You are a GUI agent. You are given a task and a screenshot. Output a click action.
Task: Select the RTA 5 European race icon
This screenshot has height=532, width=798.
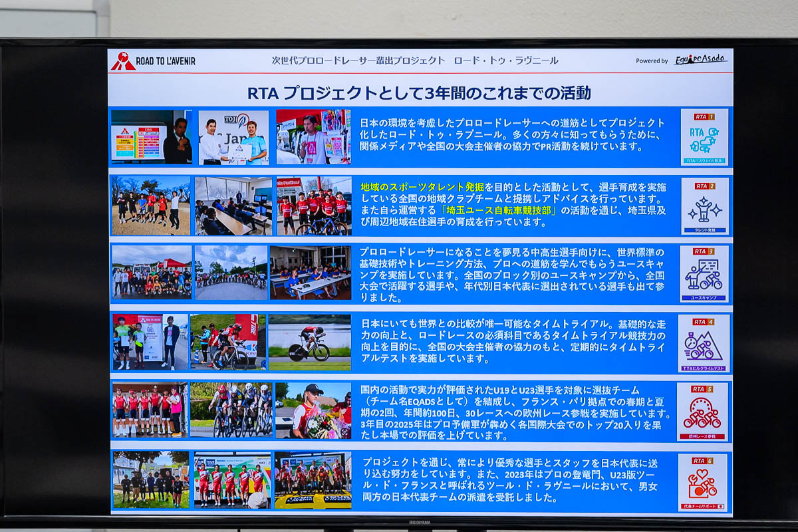(702, 412)
